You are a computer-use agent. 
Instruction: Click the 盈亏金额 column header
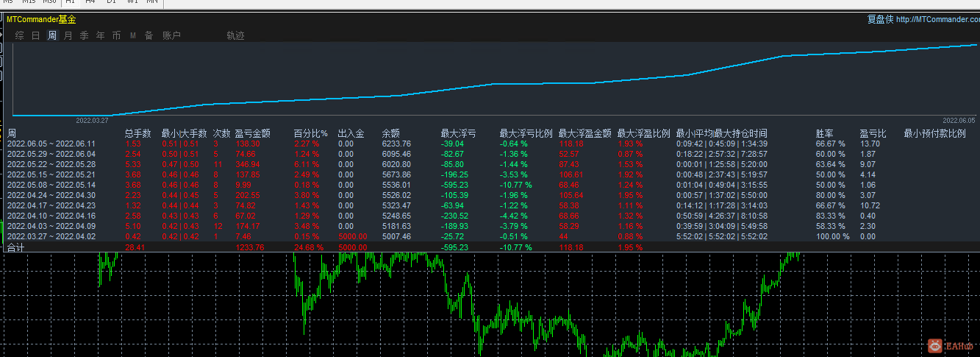[253, 134]
